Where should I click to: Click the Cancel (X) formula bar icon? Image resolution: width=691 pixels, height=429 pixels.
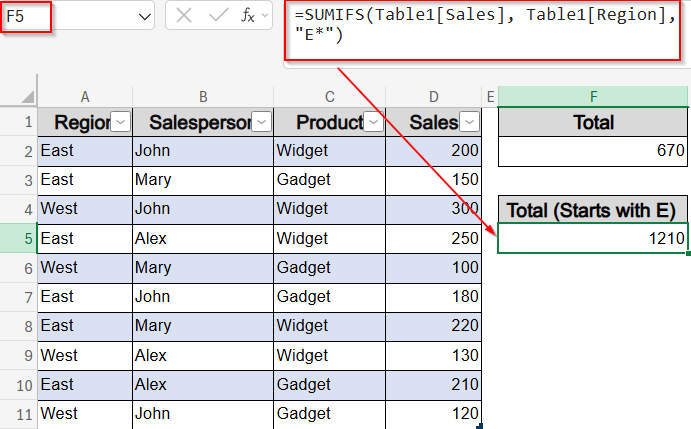(x=183, y=16)
